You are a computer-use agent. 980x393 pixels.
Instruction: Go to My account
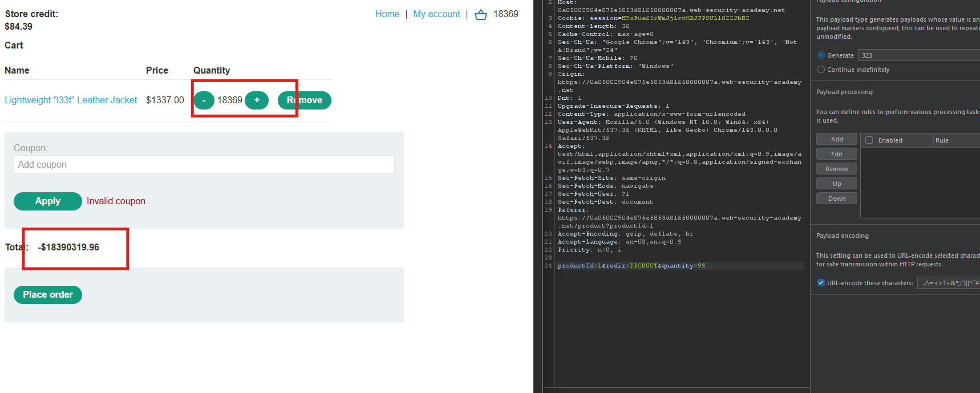pos(436,14)
